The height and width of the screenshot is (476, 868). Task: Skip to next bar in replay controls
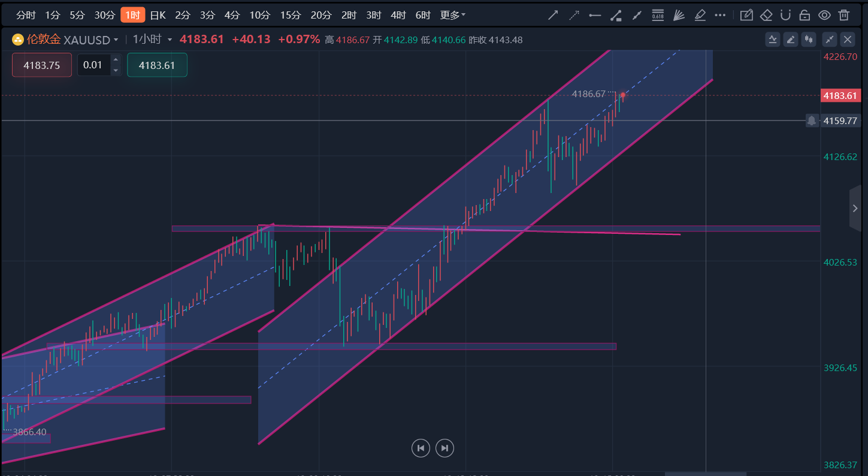pos(444,448)
